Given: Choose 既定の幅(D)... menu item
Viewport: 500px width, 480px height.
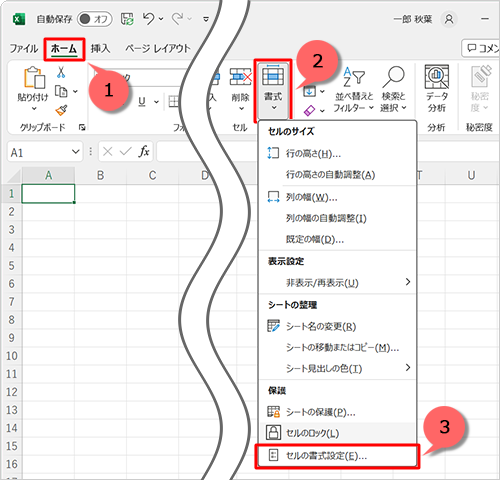Looking at the screenshot, I should click(x=337, y=239).
